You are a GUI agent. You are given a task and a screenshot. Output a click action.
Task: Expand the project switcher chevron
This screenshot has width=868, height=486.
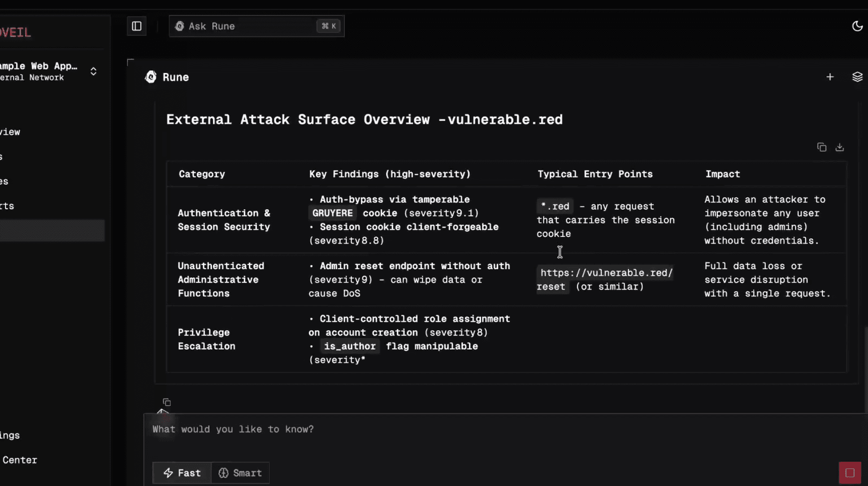(93, 72)
